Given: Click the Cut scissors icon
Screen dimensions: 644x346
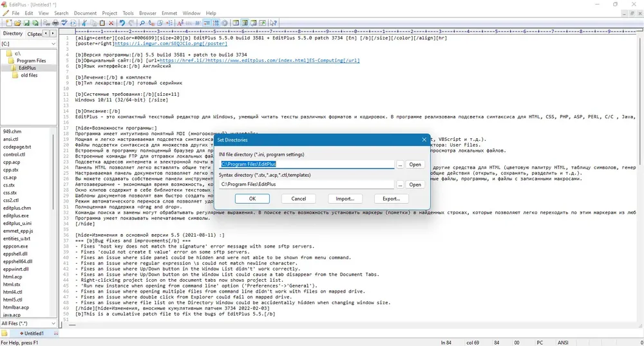Looking at the screenshot, I should (x=84, y=23).
